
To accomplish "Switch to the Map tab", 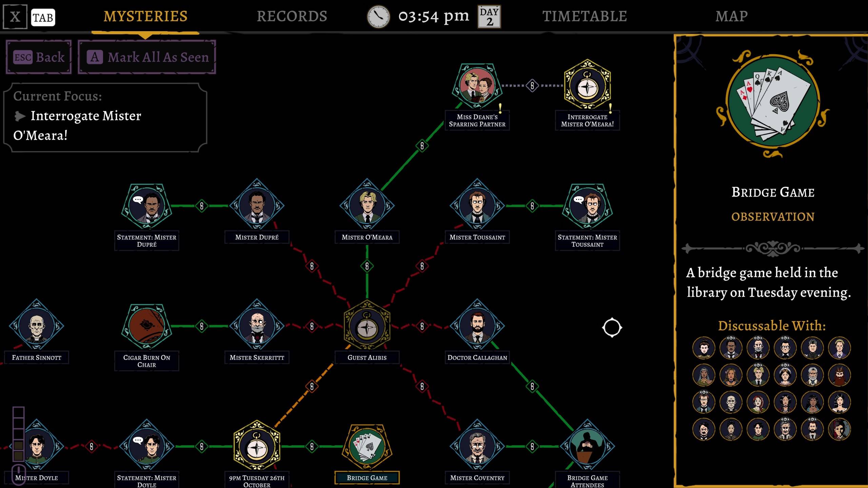I will pyautogui.click(x=731, y=16).
